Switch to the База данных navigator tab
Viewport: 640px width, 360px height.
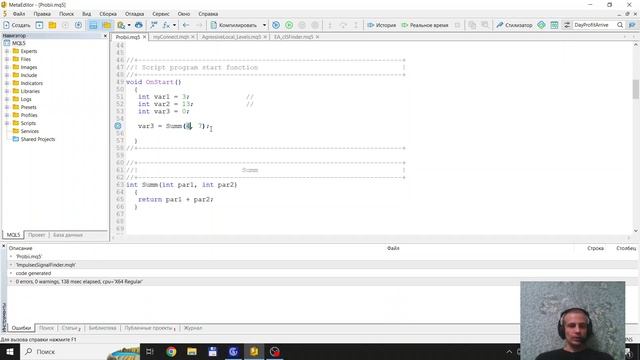(68, 235)
